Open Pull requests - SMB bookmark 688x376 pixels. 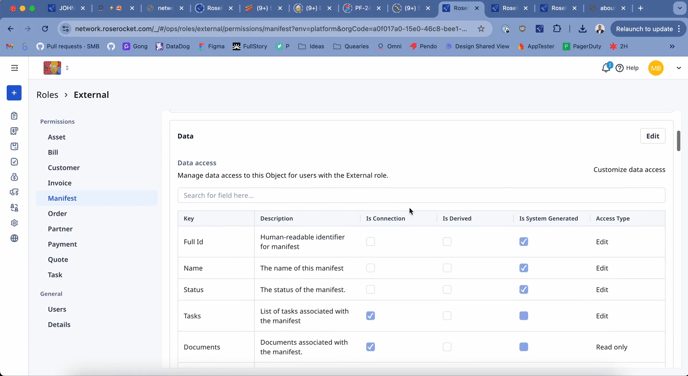[68, 46]
